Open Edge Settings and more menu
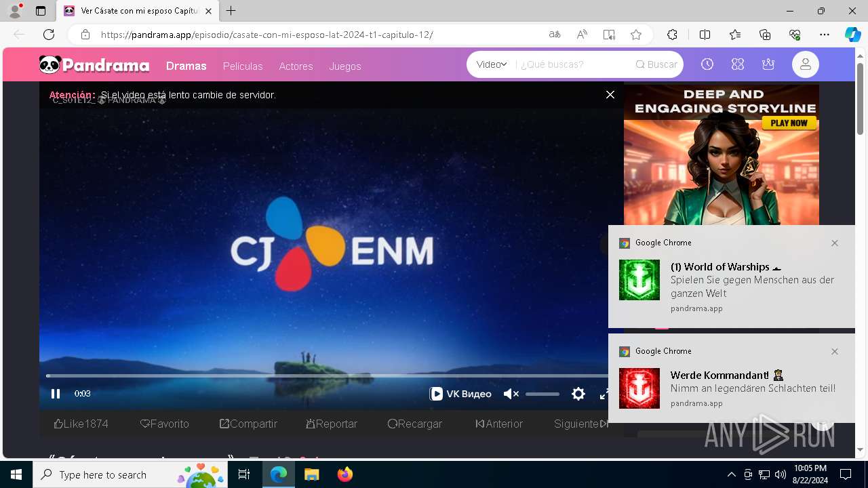 pos(825,35)
